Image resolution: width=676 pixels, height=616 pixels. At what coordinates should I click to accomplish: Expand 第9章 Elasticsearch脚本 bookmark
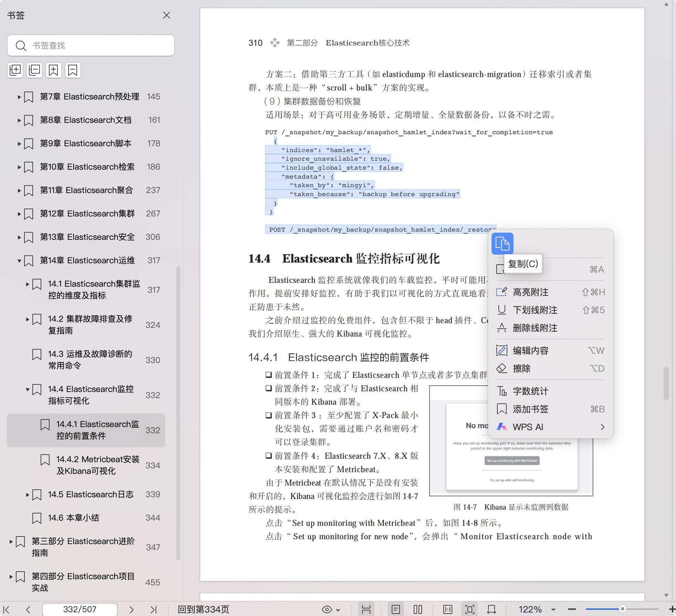coord(19,144)
